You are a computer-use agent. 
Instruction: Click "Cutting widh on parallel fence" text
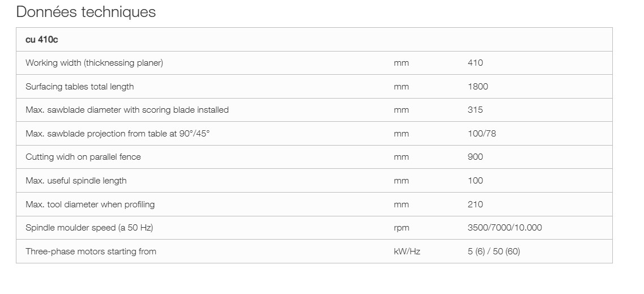[x=83, y=157]
